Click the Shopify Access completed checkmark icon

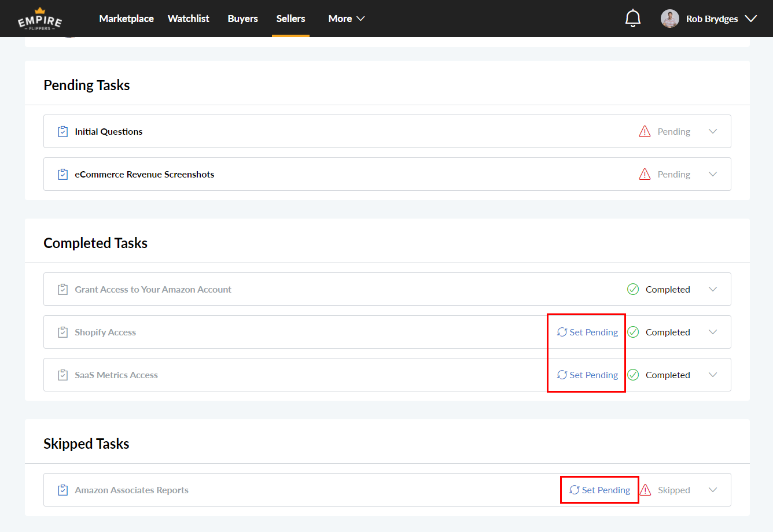[x=633, y=332]
